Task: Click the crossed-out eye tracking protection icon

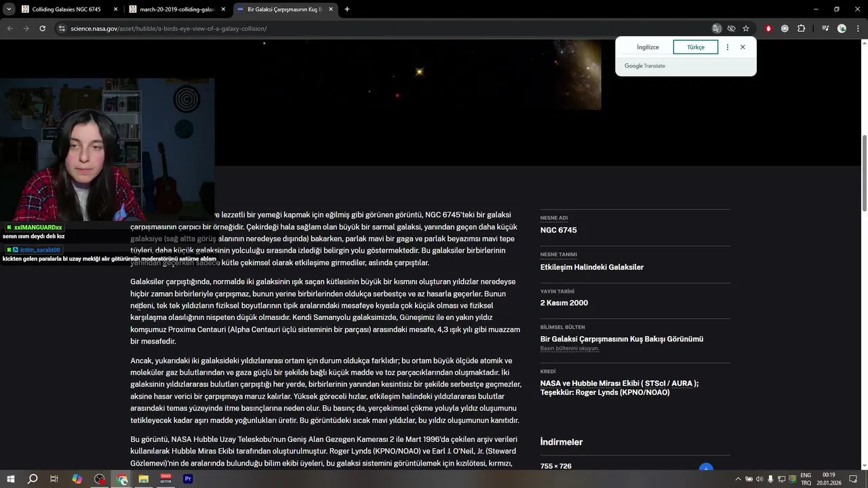Action: click(732, 28)
